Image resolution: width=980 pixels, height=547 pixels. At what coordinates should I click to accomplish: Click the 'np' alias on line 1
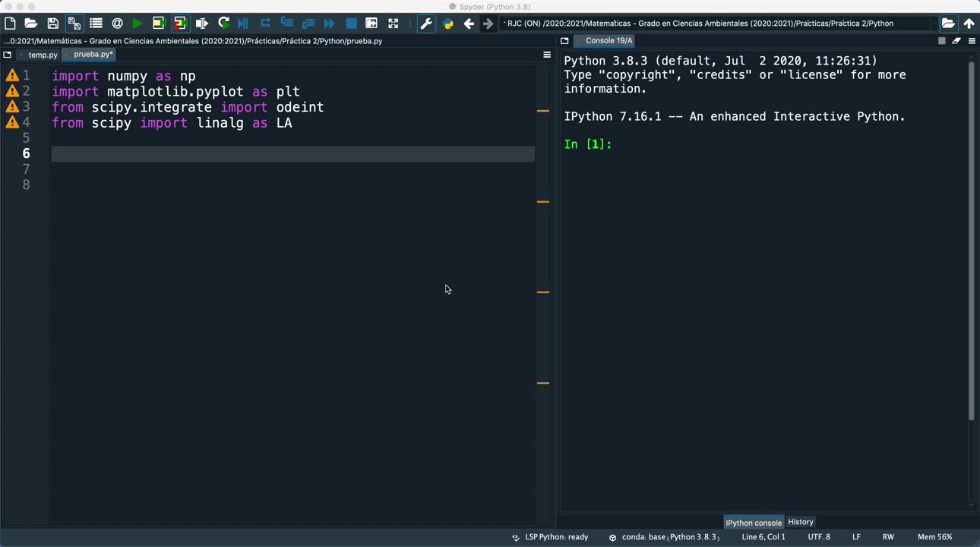[x=188, y=76]
